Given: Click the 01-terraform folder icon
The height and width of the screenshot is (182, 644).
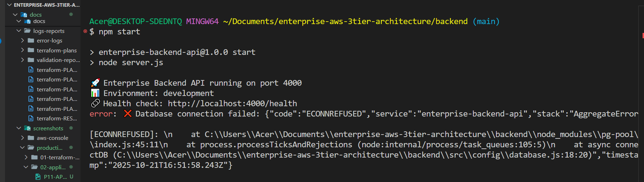Looking at the screenshot, I should click(34, 157).
